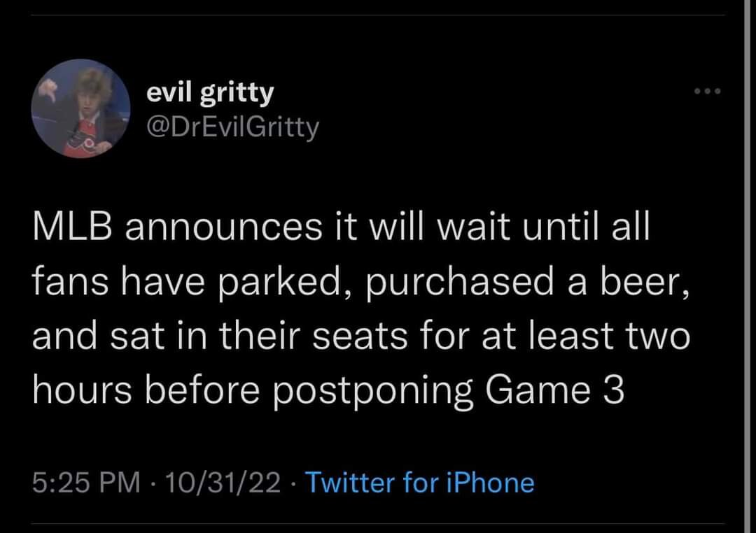The height and width of the screenshot is (533, 756).
Task: Click the evil gritty profile avatar
Action: point(81,108)
